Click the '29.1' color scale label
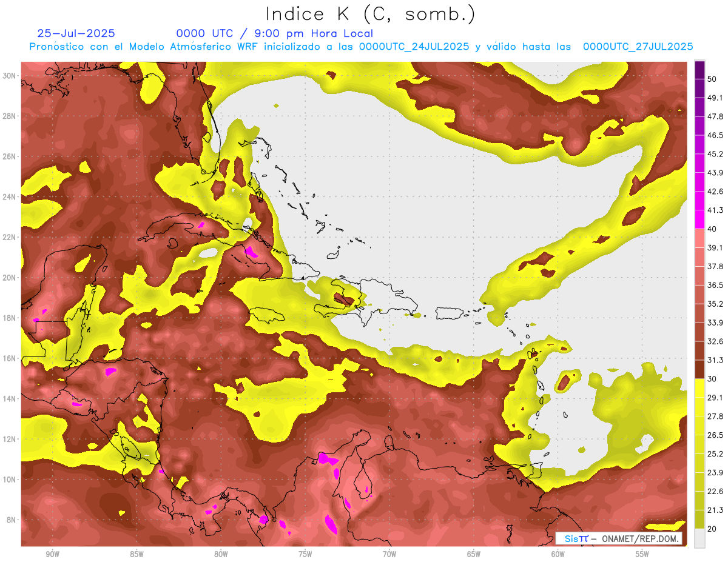Image resolution: width=728 pixels, height=562 pixels. (715, 398)
